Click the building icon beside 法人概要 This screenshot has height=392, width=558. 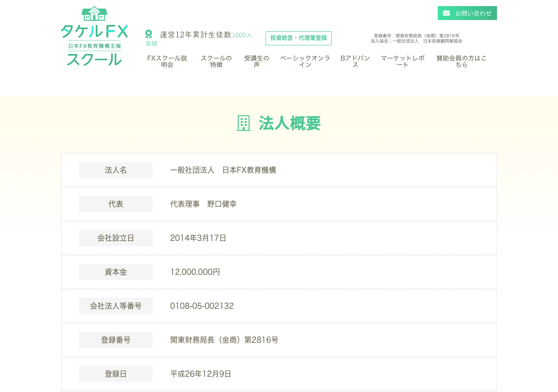(x=244, y=123)
